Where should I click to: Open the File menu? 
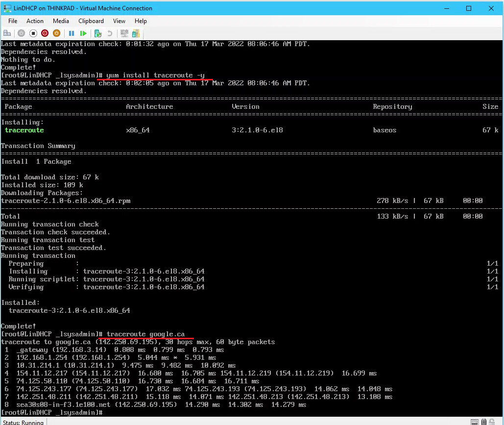13,21
